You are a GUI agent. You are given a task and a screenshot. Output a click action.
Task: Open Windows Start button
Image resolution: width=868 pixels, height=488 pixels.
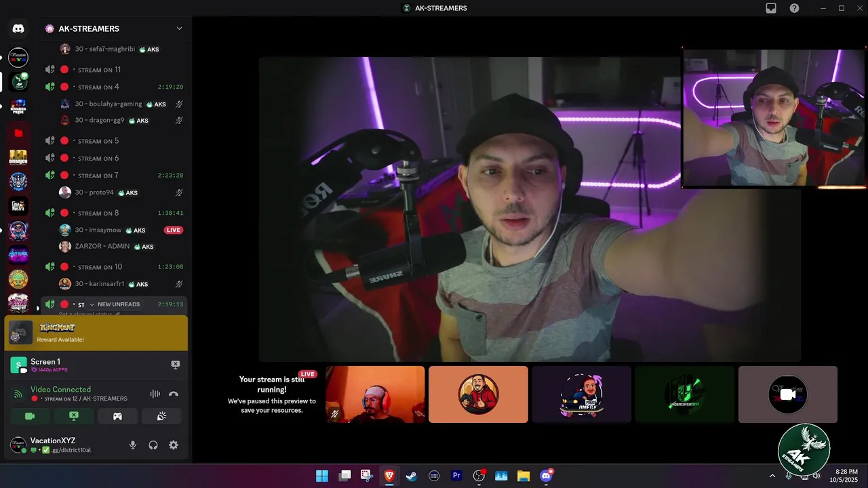[x=322, y=476]
